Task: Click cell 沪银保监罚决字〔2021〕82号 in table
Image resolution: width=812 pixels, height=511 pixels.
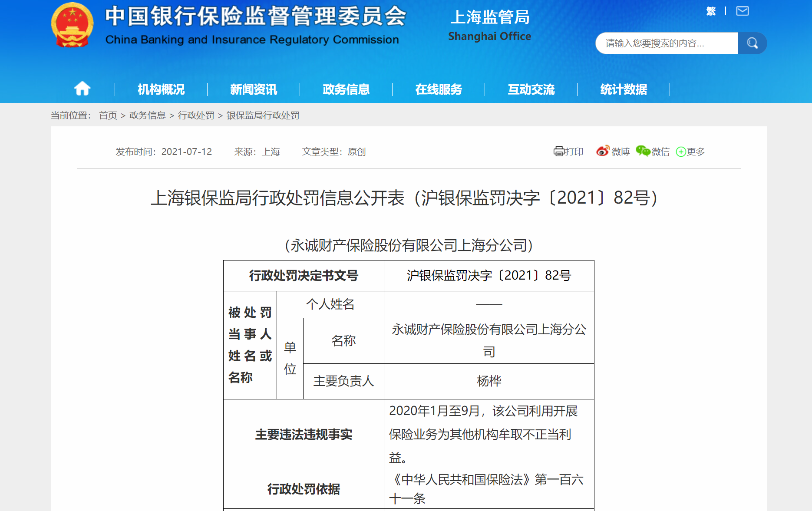Action: click(x=489, y=276)
